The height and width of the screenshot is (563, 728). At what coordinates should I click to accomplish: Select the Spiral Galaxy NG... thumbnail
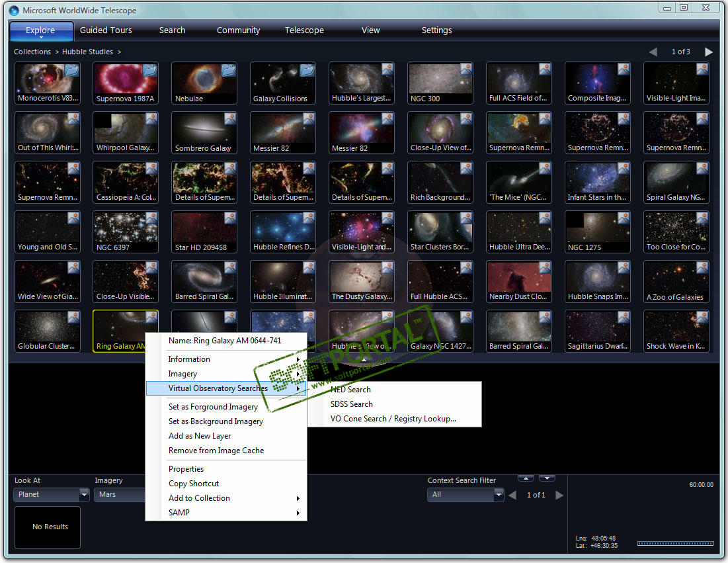(x=676, y=183)
